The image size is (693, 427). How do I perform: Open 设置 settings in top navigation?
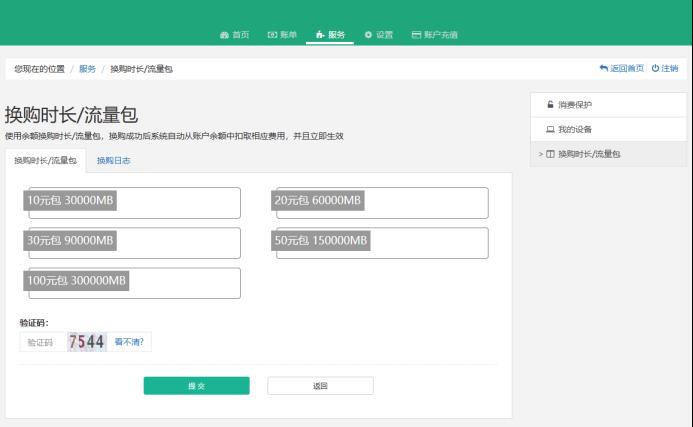click(x=379, y=35)
